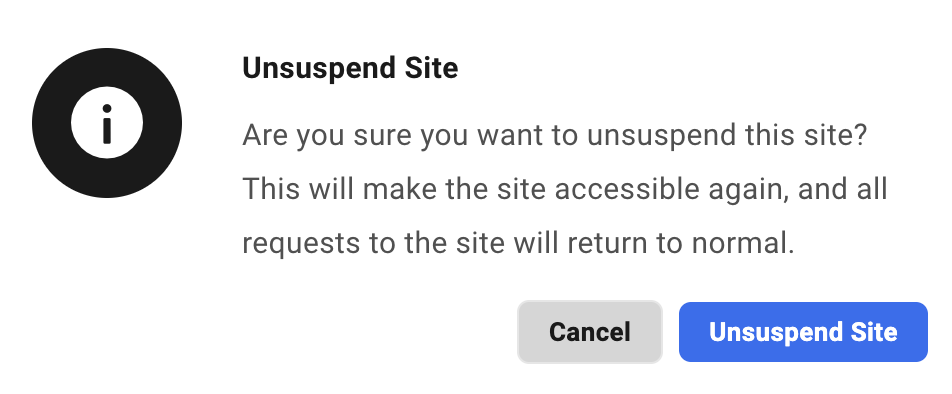The image size is (952, 394).
Task: Click the gray Cancel button label
Action: point(590,332)
